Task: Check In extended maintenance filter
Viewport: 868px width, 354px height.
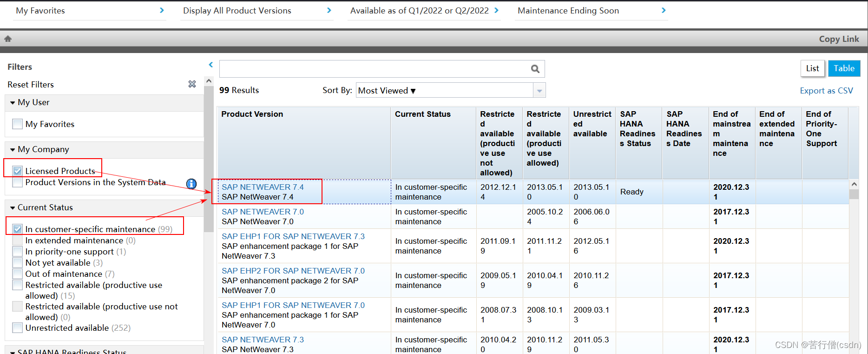Action: 17,240
